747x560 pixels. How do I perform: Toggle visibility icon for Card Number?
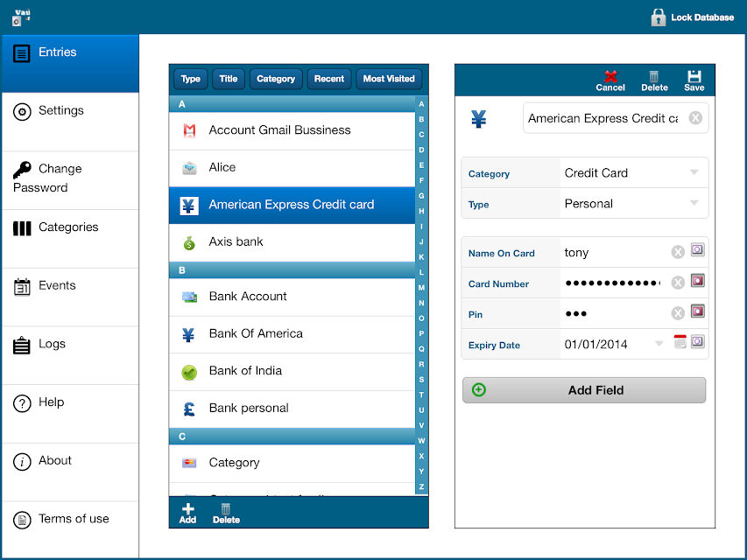697,281
